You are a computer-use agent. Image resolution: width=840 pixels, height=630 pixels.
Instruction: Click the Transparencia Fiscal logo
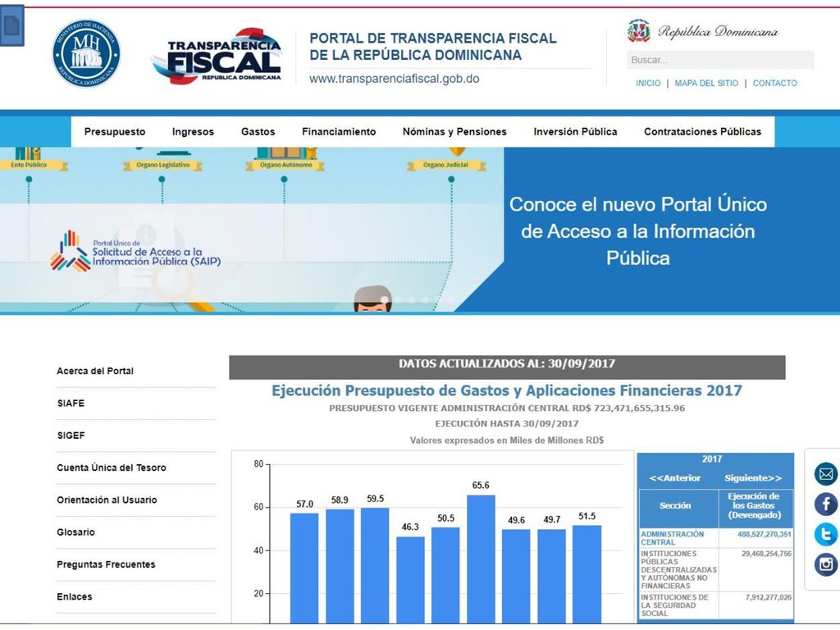[x=217, y=57]
